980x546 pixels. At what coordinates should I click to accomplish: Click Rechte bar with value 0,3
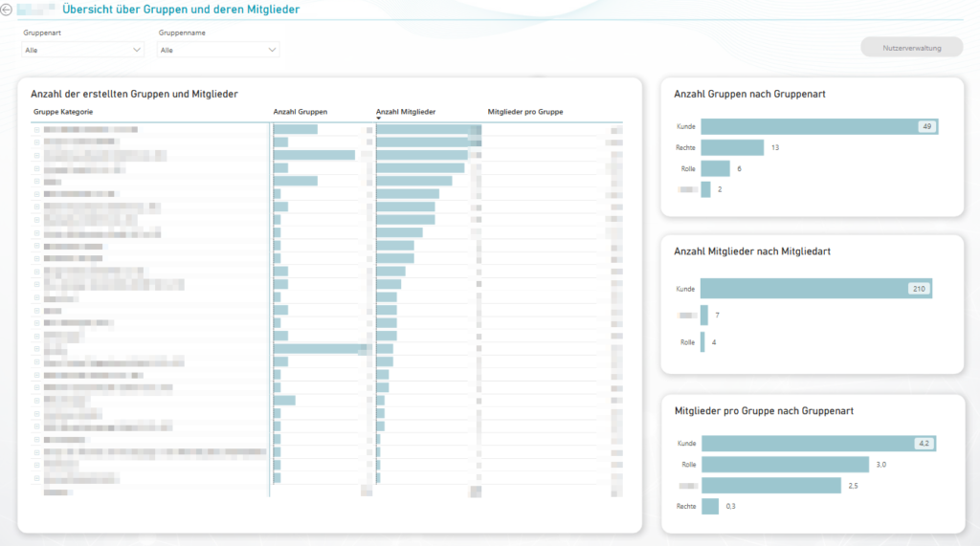709,506
